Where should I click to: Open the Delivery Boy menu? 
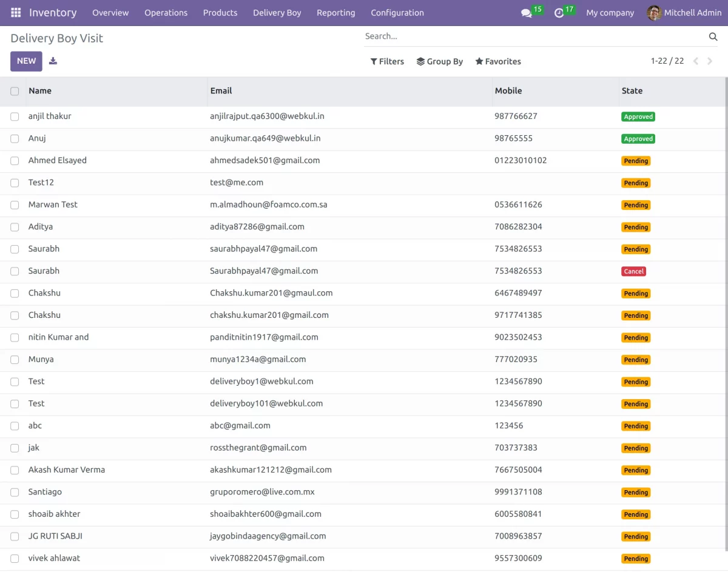pos(277,13)
